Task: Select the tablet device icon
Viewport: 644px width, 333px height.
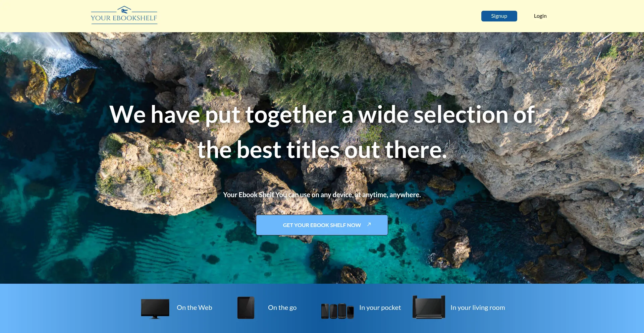Action: point(246,308)
